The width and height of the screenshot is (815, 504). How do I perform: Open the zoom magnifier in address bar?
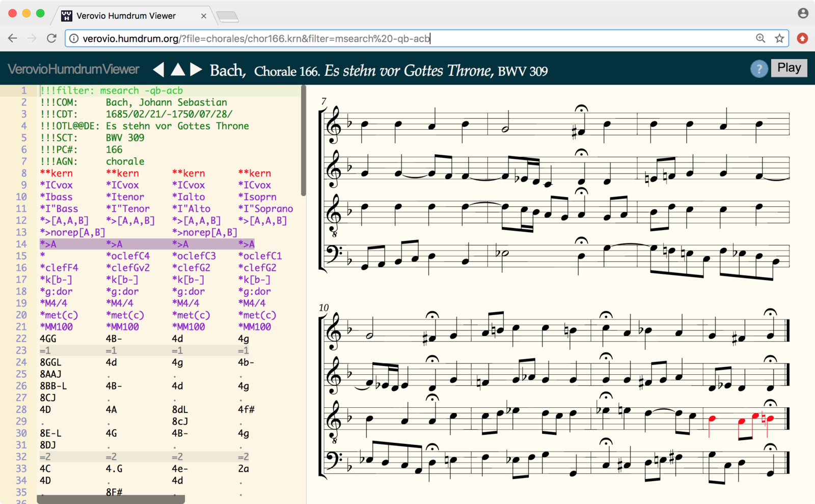(760, 38)
